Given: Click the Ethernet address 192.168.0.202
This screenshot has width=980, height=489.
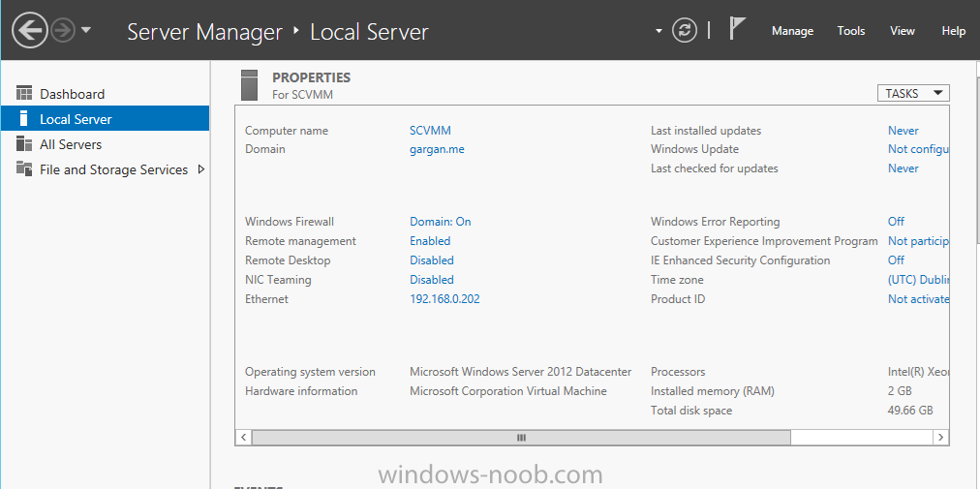Looking at the screenshot, I should point(445,299).
